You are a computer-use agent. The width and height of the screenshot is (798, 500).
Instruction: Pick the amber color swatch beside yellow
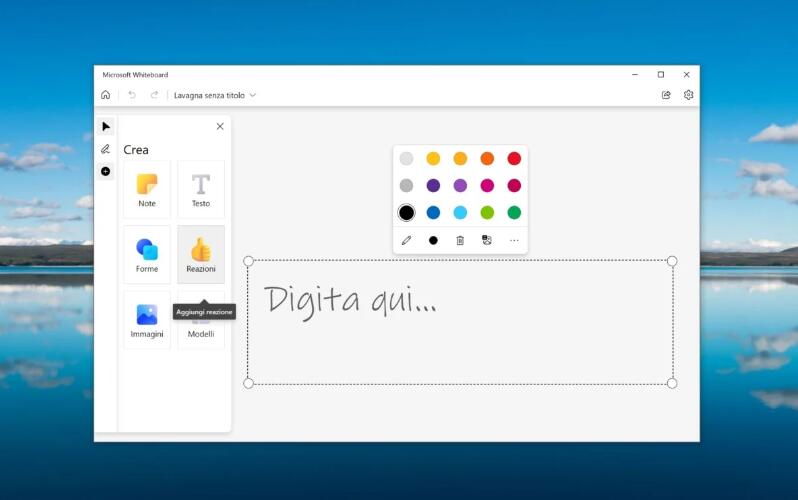(x=460, y=158)
